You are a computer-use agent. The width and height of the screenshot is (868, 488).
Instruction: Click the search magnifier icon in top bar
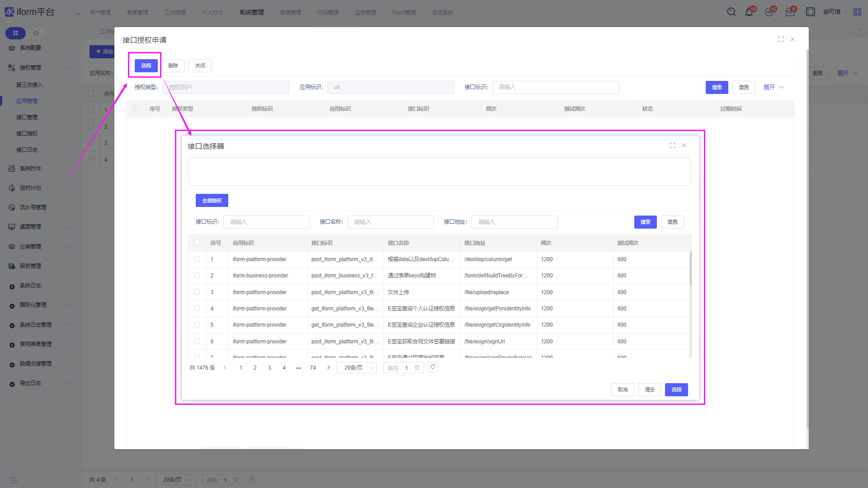coord(731,12)
